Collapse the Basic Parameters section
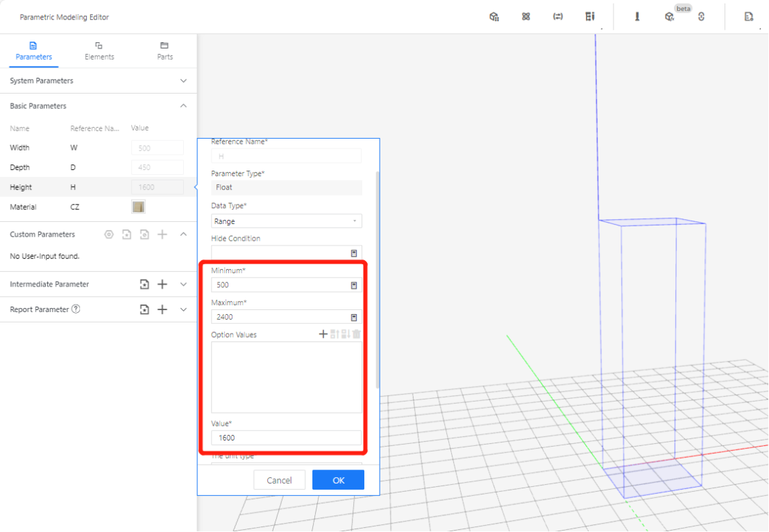 [183, 106]
